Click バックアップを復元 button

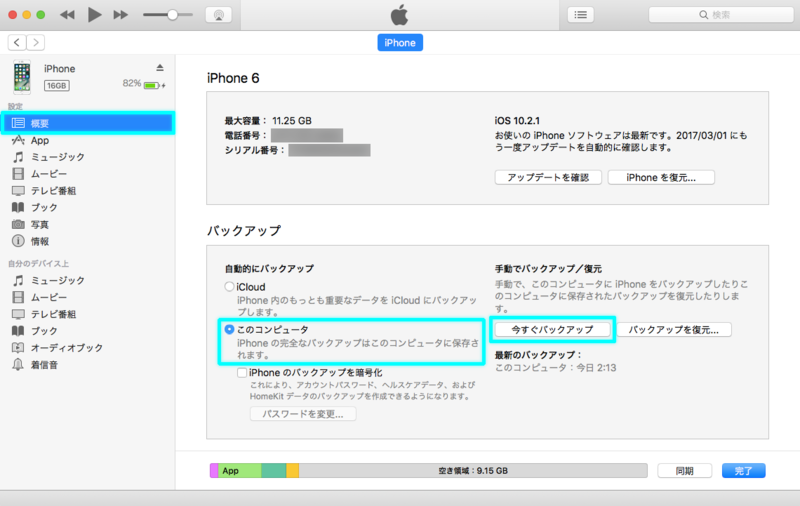click(x=674, y=330)
